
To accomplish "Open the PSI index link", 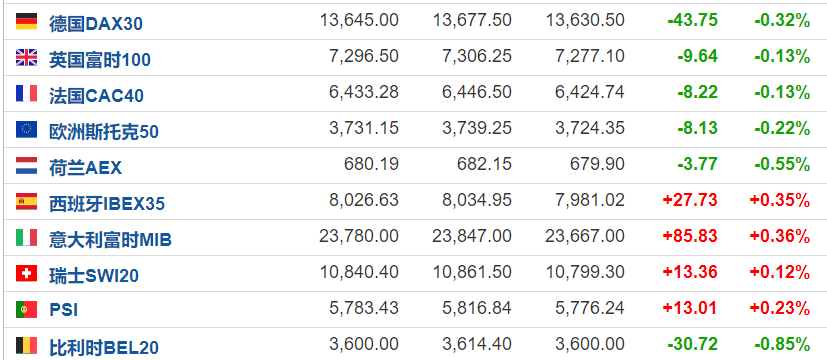I will pos(64,310).
